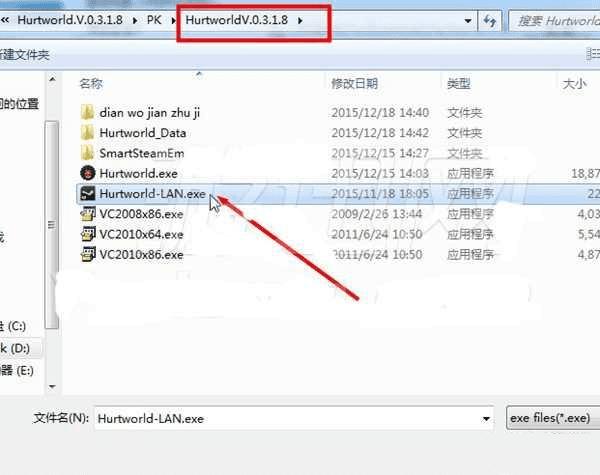600x475 pixels.
Task: Sort files by 名称 column header
Action: tap(91, 83)
